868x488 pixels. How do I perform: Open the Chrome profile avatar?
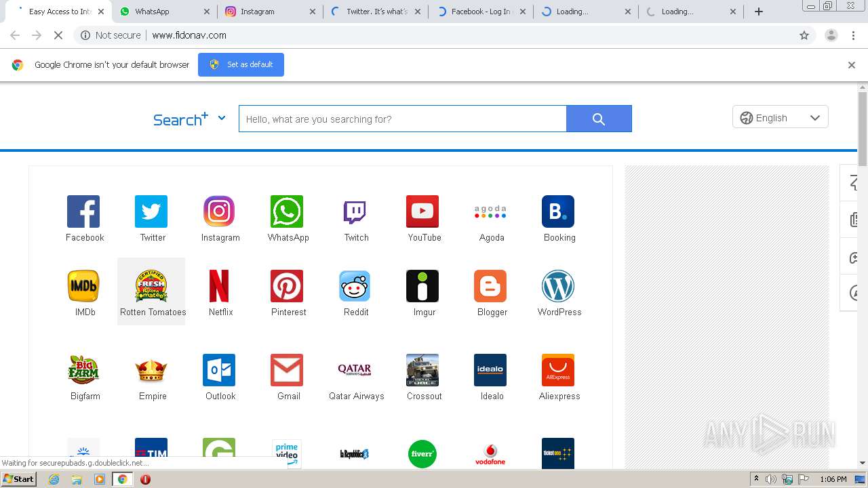pos(831,35)
